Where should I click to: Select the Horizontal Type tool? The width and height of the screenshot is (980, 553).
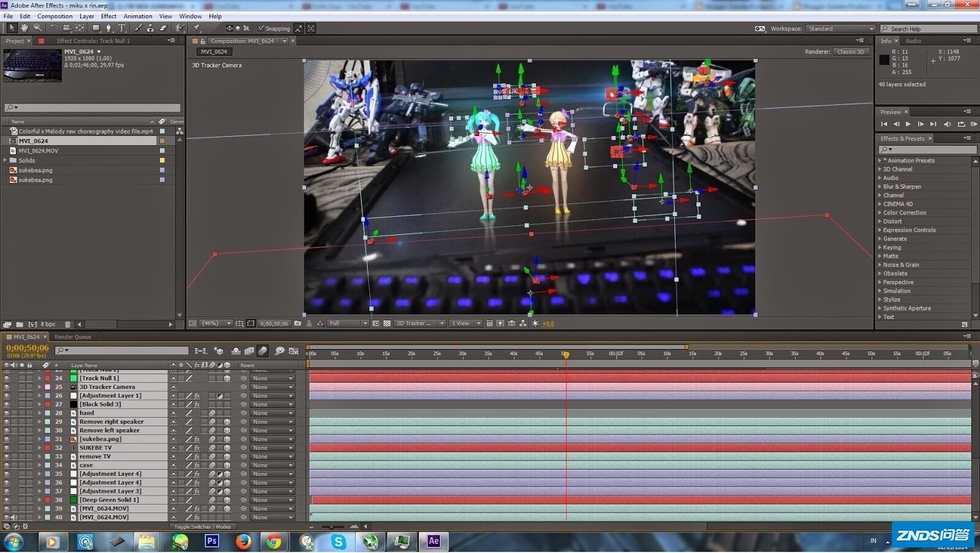point(122,28)
